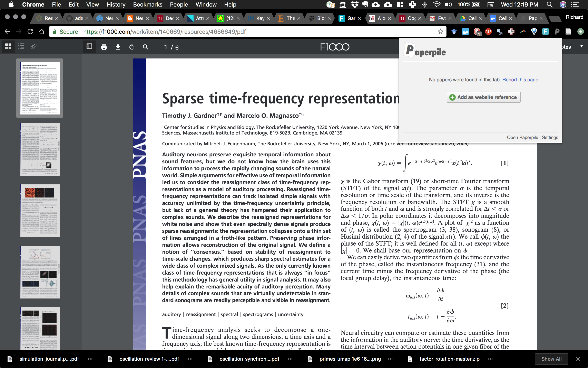Expand options for oscillation_review_1-....pdf download

[190, 359]
